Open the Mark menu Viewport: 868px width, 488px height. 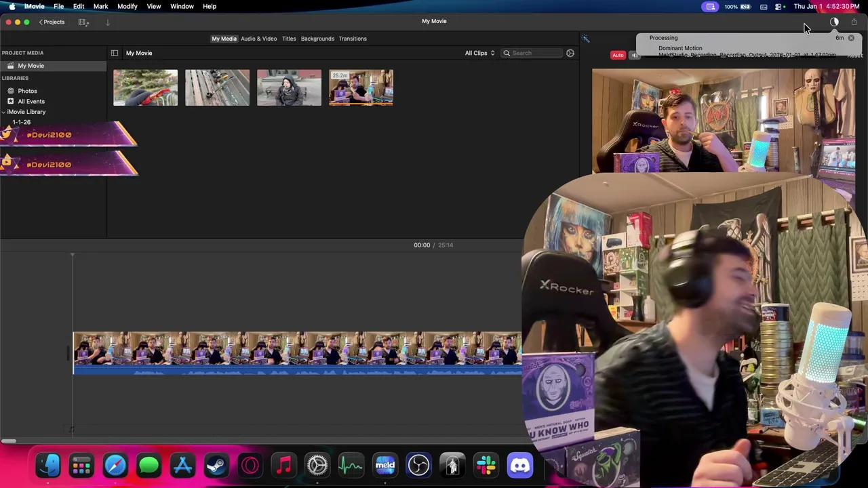[x=100, y=6]
